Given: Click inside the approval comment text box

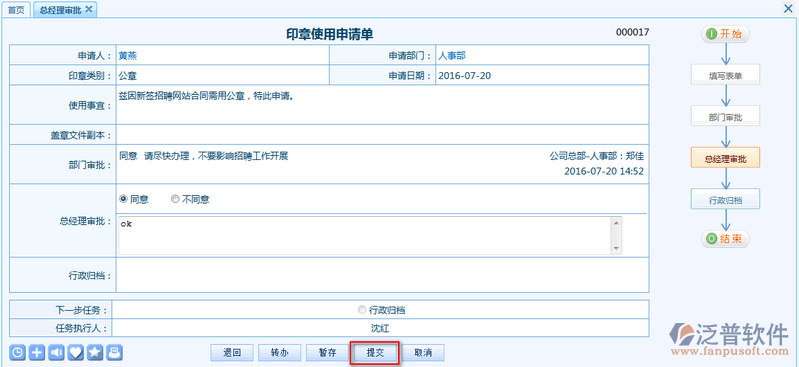Looking at the screenshot, I should (365, 235).
